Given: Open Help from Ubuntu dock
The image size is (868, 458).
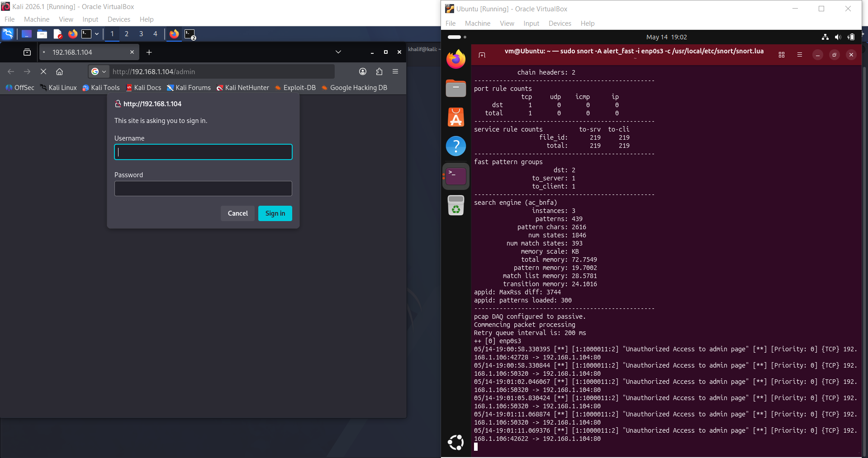Looking at the screenshot, I should point(456,146).
